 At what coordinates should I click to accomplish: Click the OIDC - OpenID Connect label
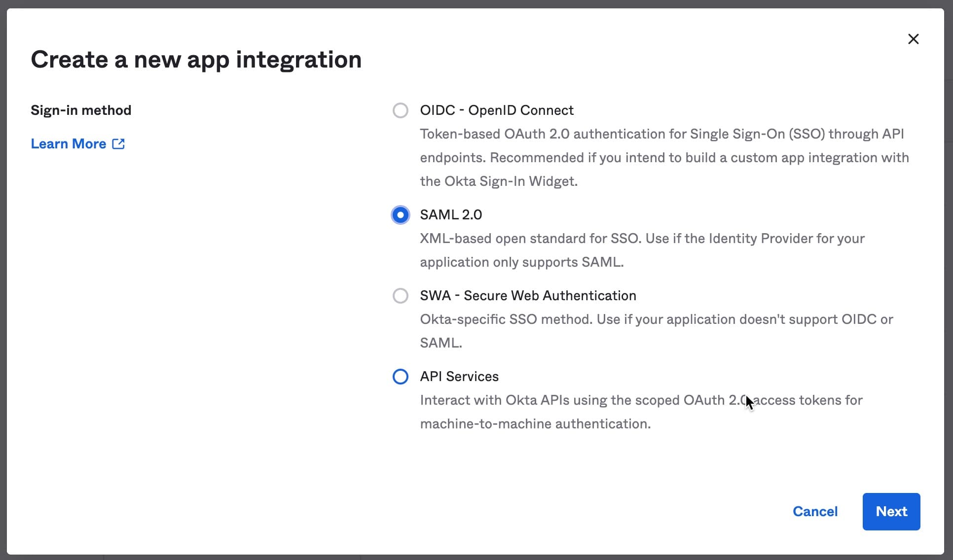click(x=497, y=110)
